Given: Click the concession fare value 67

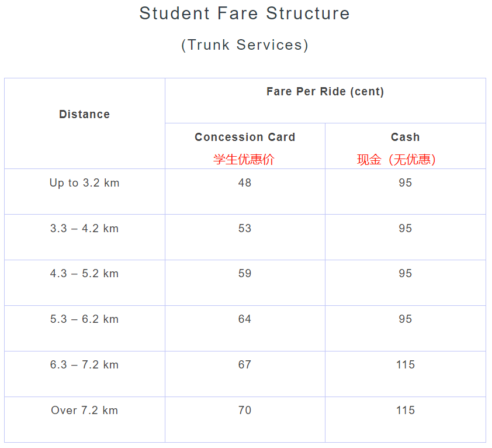Looking at the screenshot, I should pyautogui.click(x=245, y=365).
